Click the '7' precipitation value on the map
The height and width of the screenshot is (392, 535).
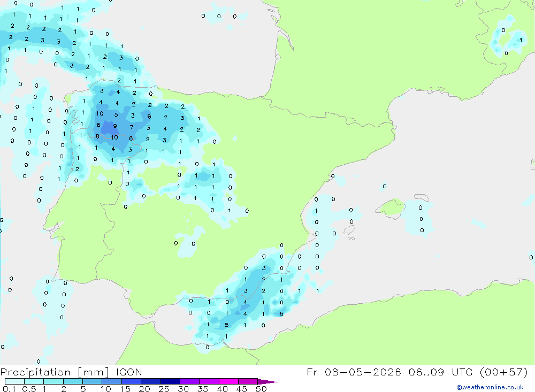point(132,127)
